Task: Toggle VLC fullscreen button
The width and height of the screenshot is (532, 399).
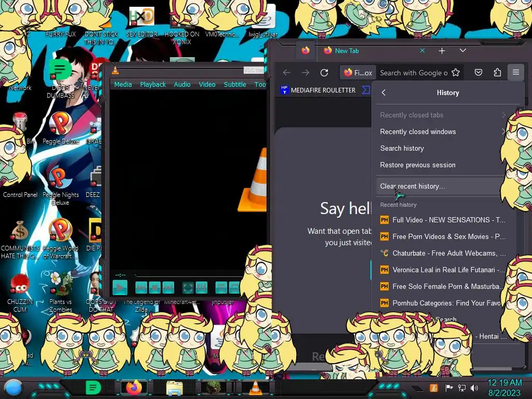Action: point(188,288)
